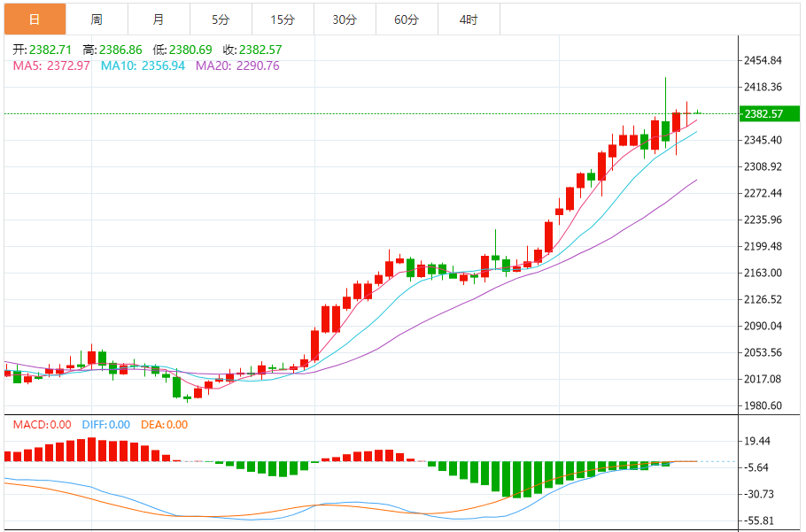
Task: Click the DEA value label
Action: point(165,425)
